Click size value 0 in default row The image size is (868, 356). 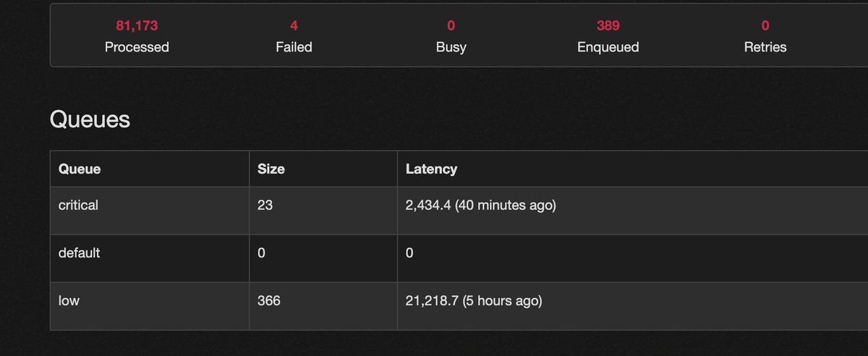tap(261, 253)
